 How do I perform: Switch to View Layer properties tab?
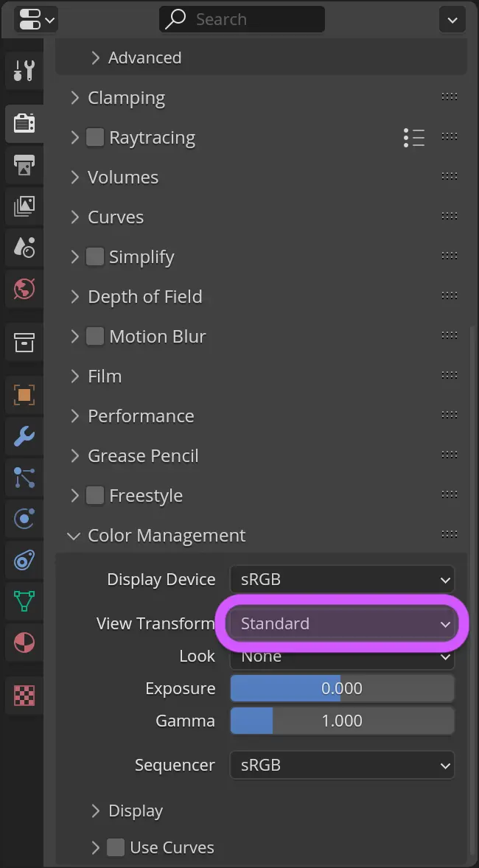24,206
